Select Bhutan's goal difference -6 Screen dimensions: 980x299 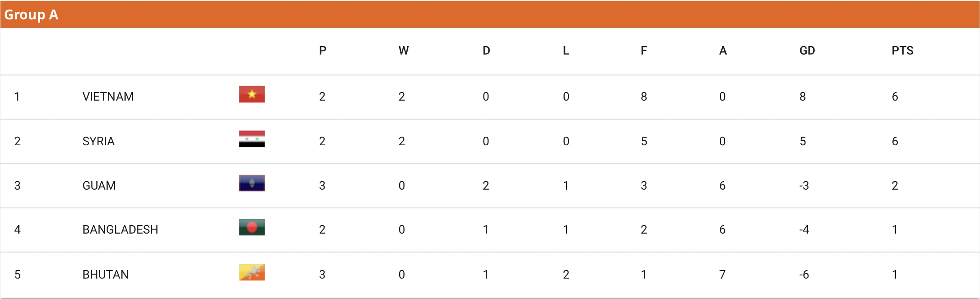[804, 275]
